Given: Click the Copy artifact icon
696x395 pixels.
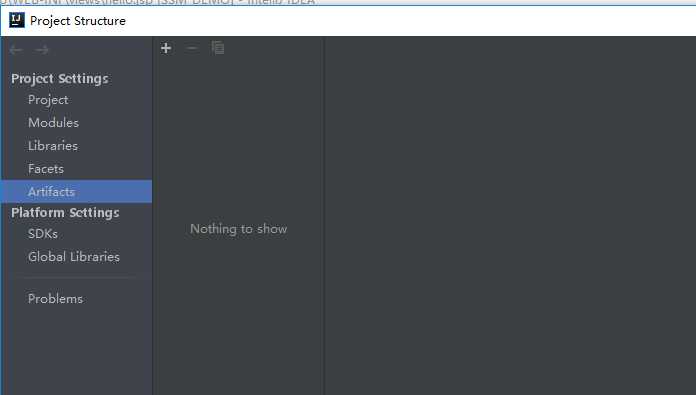Looking at the screenshot, I should (218, 48).
